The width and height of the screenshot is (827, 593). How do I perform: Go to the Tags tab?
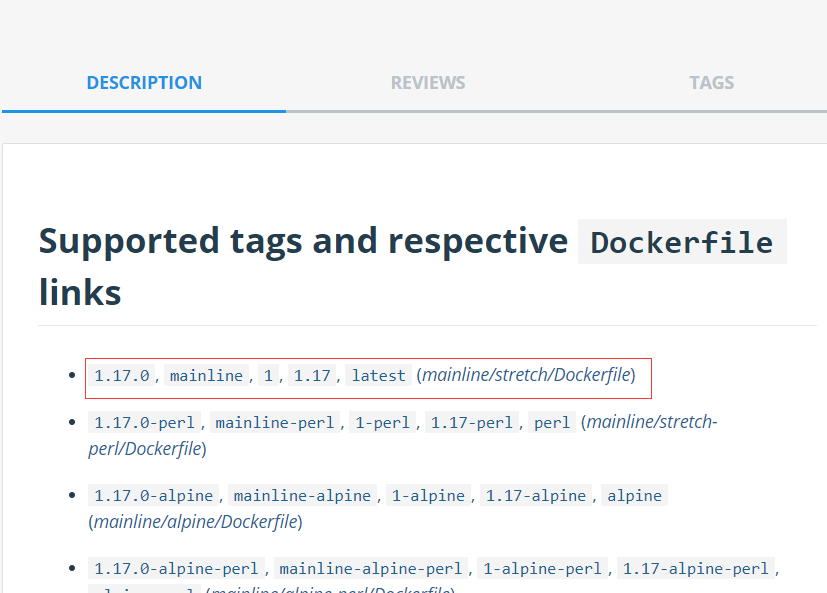point(711,83)
